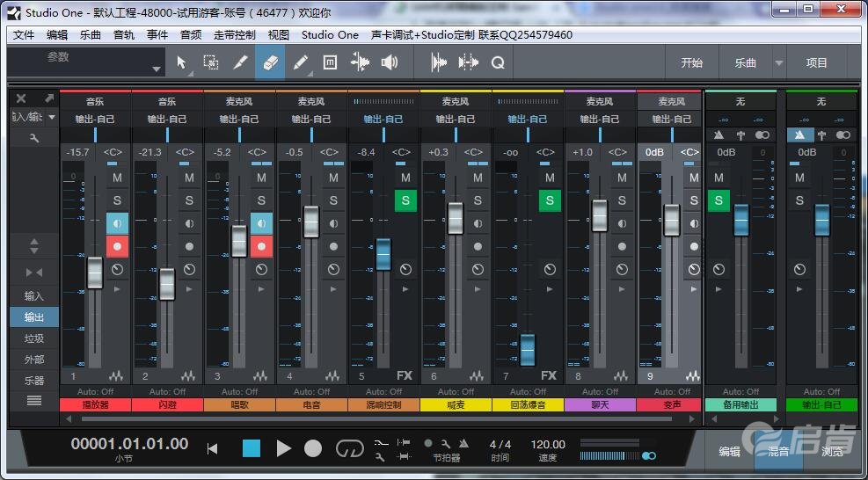Image resolution: width=868 pixels, height=480 pixels.
Task: Open the 参数 dropdown arrow
Action: (157, 69)
